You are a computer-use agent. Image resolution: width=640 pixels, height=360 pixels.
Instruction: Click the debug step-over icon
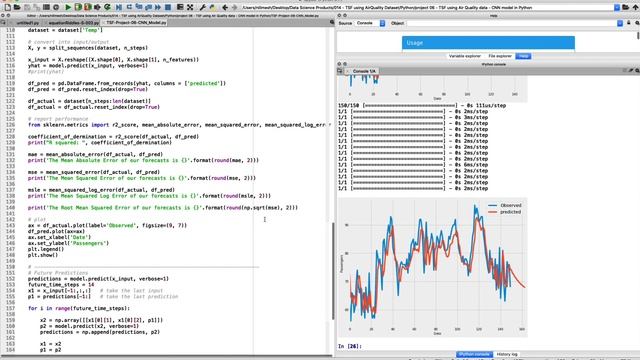coord(129,7)
